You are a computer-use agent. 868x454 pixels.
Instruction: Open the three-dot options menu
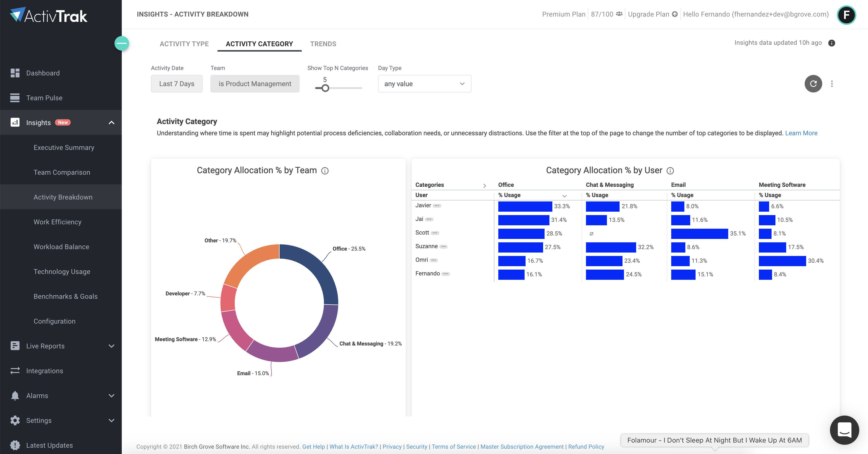[x=832, y=84]
